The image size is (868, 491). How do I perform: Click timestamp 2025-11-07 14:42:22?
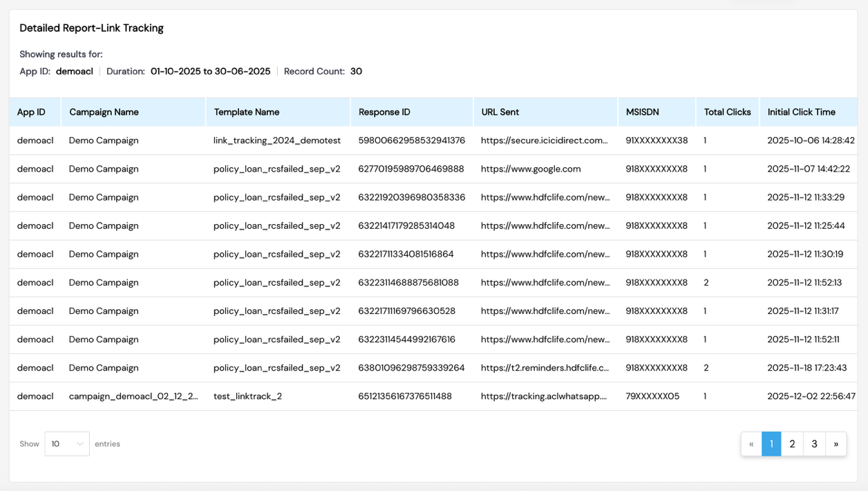(x=809, y=169)
